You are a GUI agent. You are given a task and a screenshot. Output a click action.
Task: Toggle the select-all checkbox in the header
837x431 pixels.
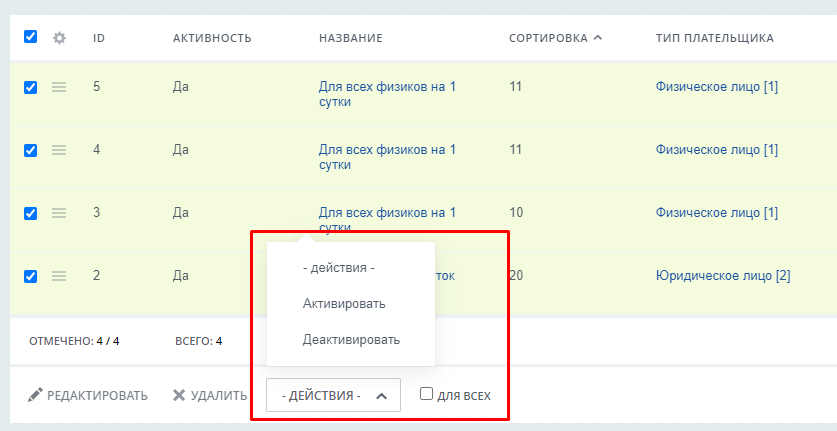[x=30, y=37]
